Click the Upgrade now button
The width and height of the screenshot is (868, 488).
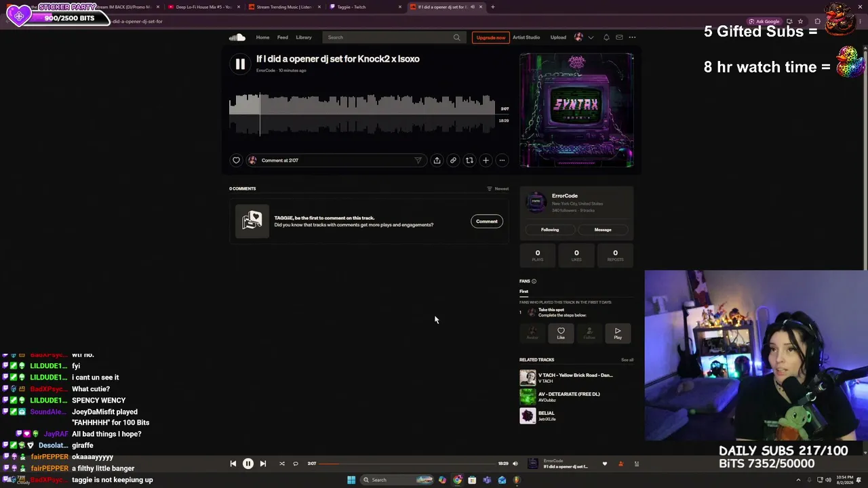point(491,37)
